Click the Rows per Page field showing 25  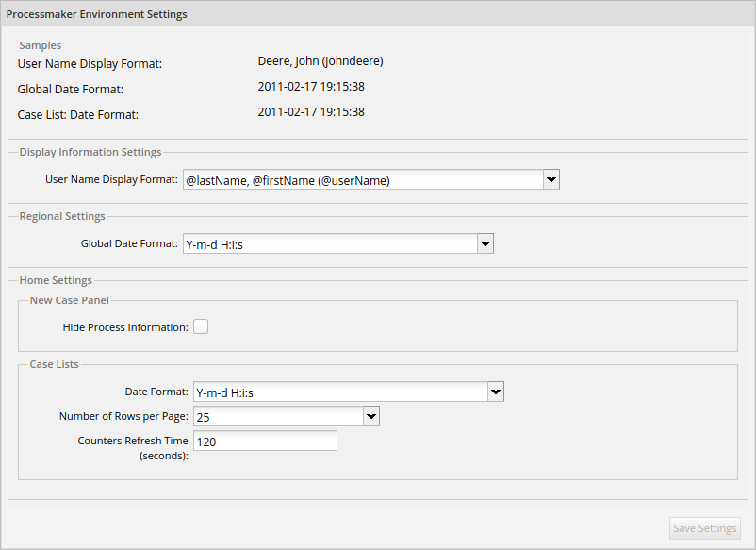pos(278,416)
